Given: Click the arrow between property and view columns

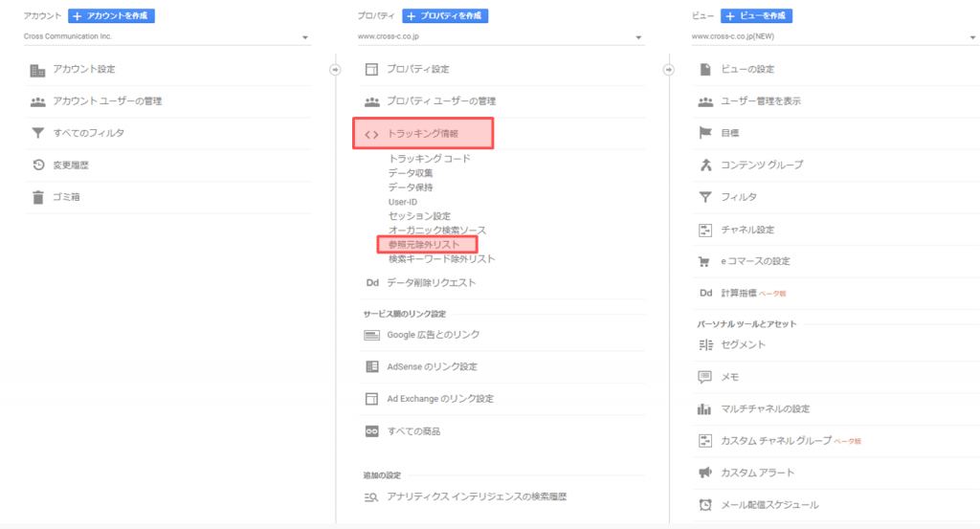Looking at the screenshot, I should pyautogui.click(x=669, y=69).
